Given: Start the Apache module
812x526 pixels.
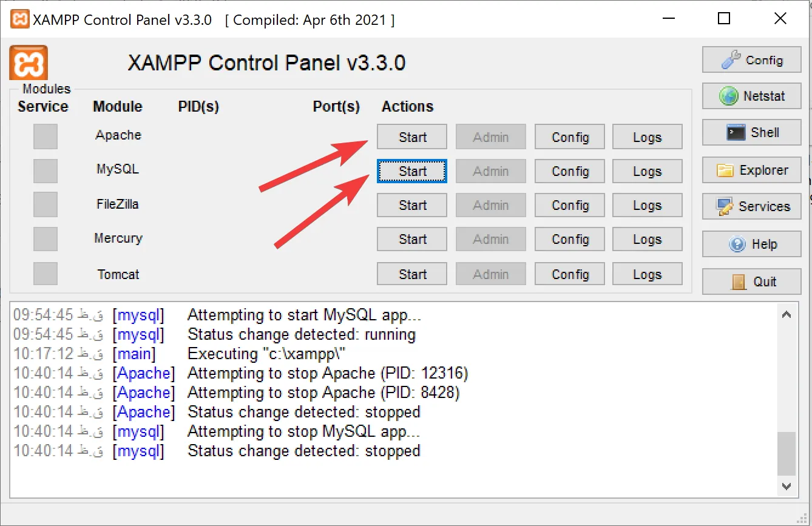Looking at the screenshot, I should (x=412, y=137).
